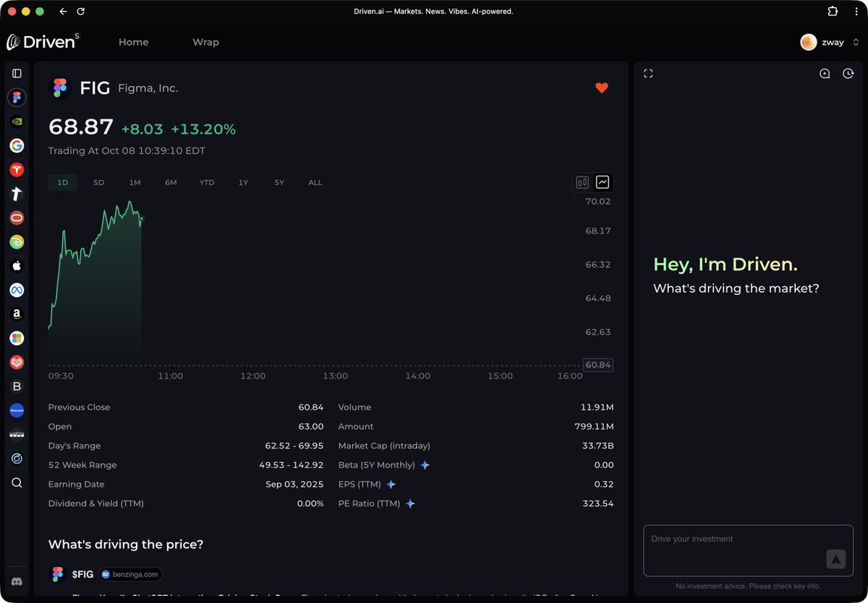Open the Nvidia stock icon in sidebar

(17, 121)
